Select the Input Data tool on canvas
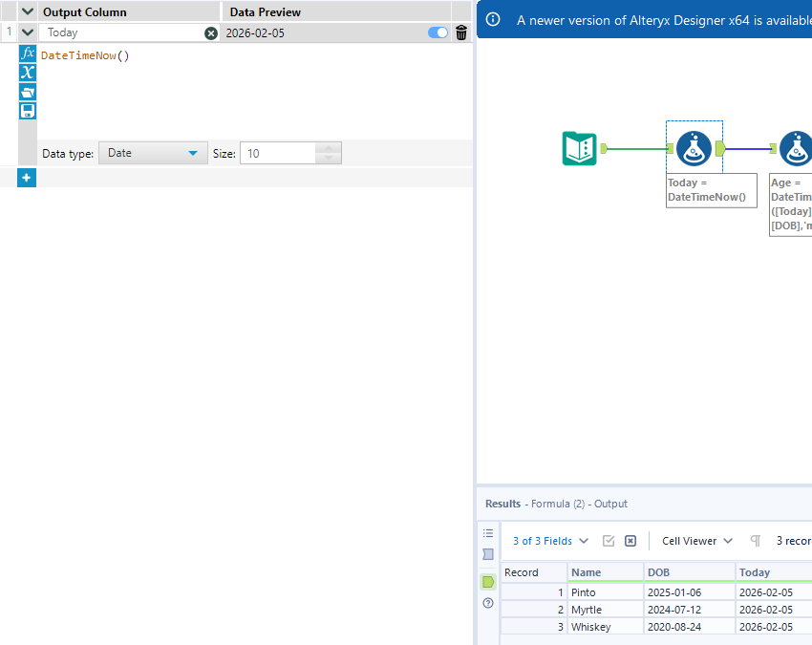Viewport: 812px width, 645px height. click(580, 149)
